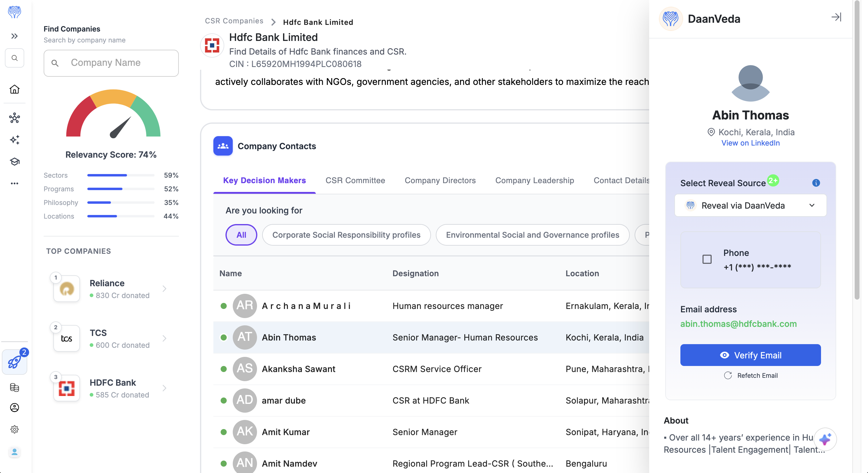Open the Reliance top company card

pyautogui.click(x=111, y=289)
